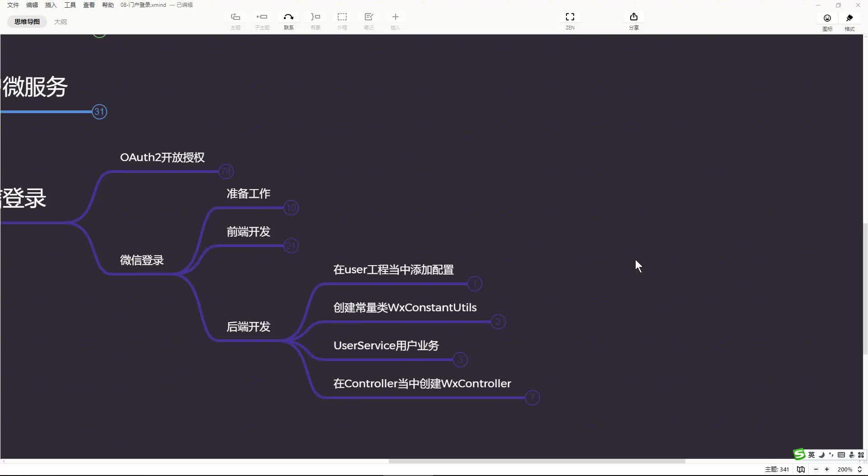Expand 创建常量类WxConstantUtils child count 2

pos(498,322)
